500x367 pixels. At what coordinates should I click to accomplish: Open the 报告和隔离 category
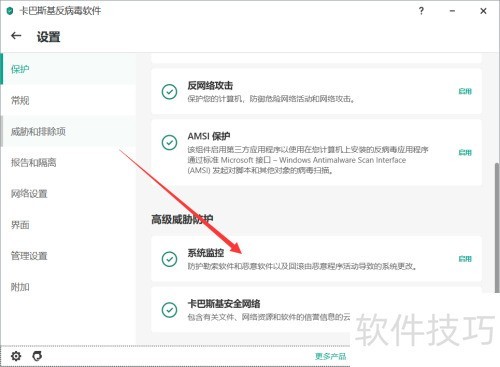(x=68, y=162)
